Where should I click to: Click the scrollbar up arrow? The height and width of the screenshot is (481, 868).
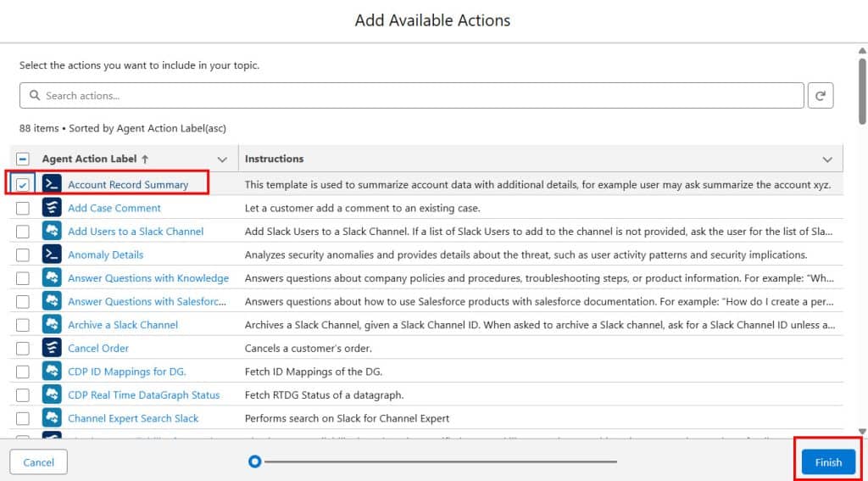pyautogui.click(x=862, y=51)
